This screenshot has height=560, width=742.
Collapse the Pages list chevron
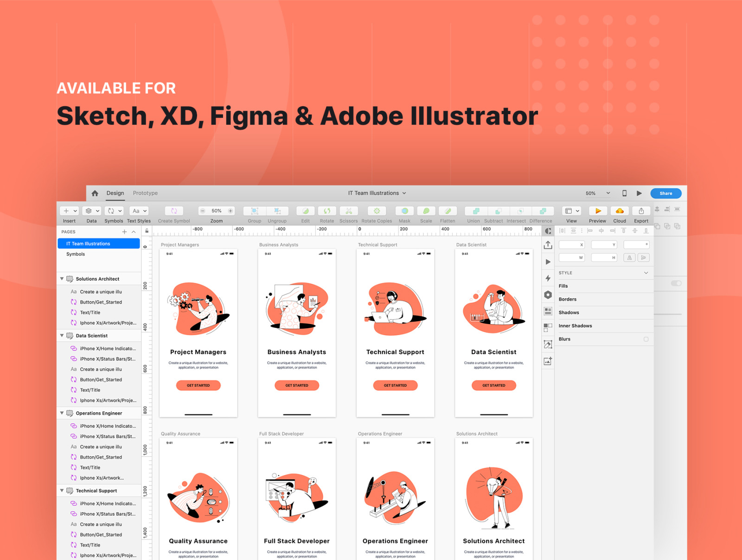(134, 232)
